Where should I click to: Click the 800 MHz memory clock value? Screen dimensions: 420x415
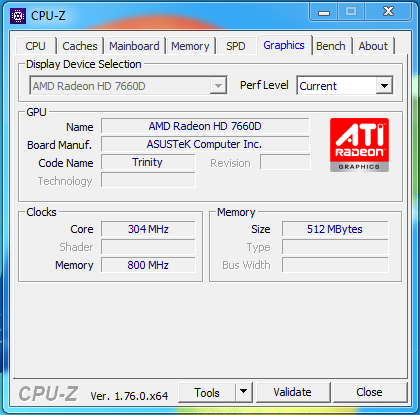(x=148, y=265)
